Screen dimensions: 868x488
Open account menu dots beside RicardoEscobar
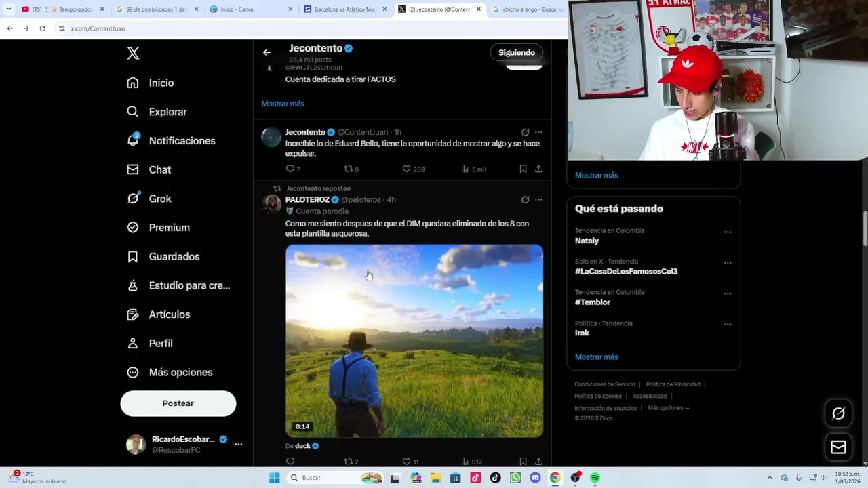(238, 444)
